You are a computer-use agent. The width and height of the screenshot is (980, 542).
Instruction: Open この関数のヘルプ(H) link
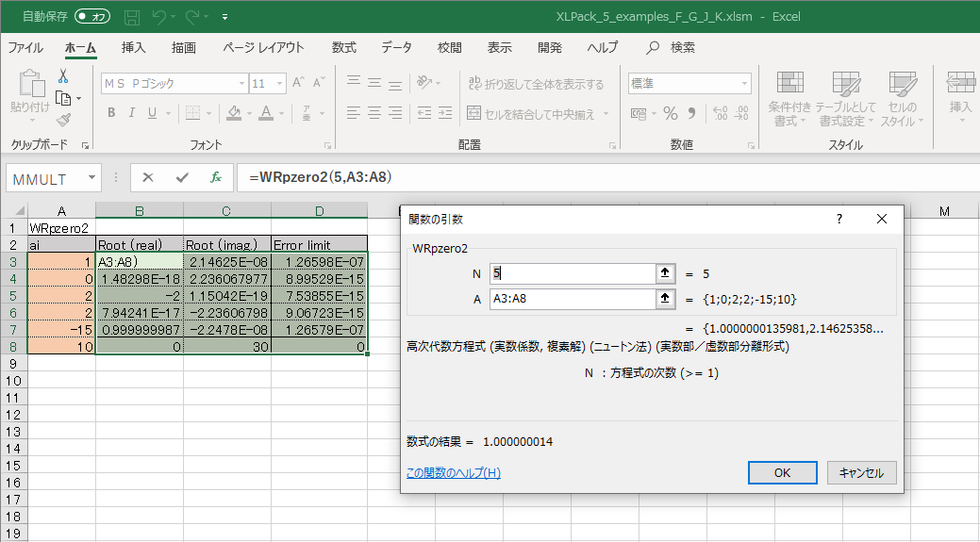(454, 472)
